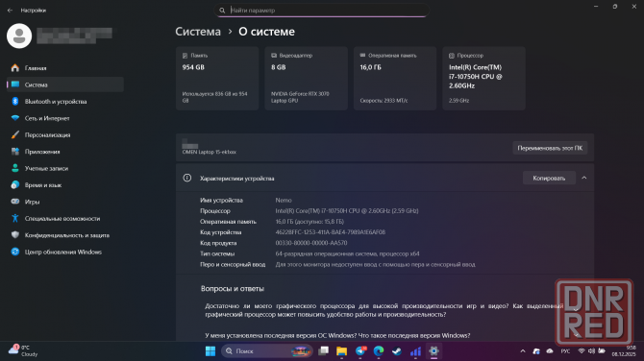The height and width of the screenshot is (361, 644).
Task: Click the Найти параметр search field
Action: click(322, 11)
